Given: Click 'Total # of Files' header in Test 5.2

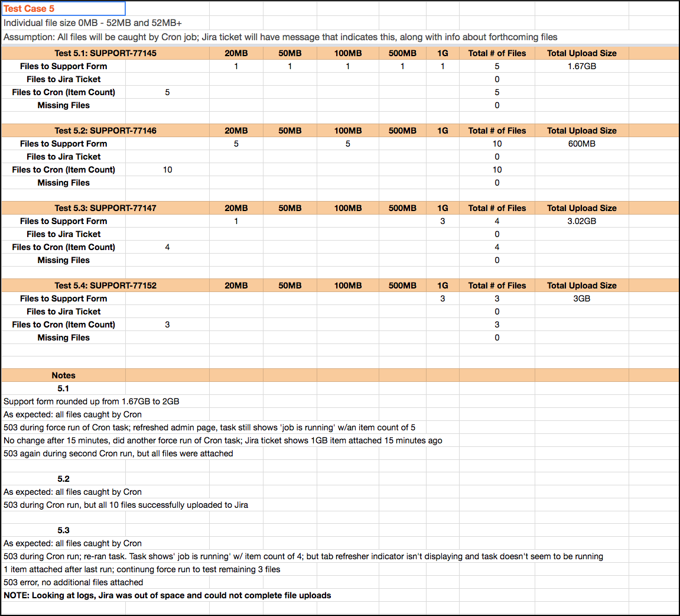Looking at the screenshot, I should [497, 131].
